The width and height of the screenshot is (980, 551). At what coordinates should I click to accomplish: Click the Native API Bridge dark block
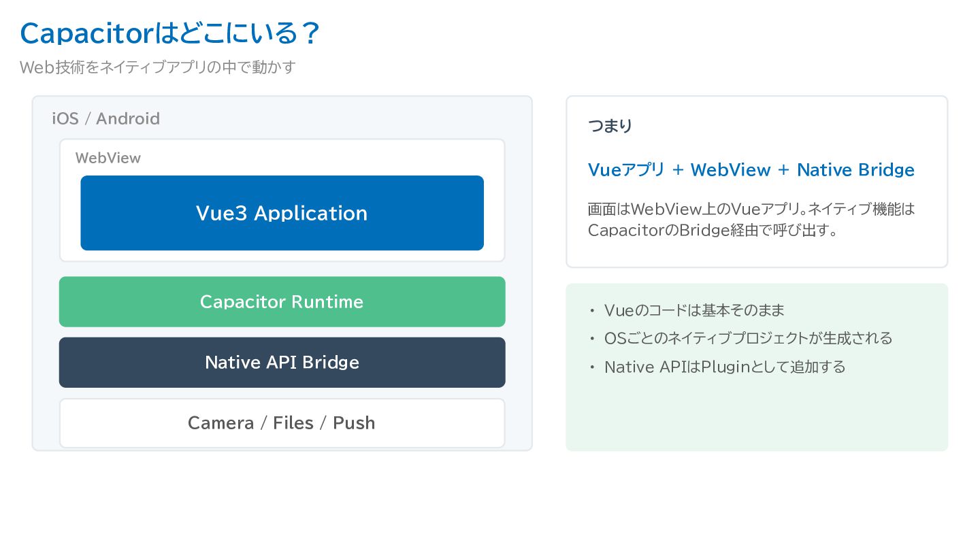(282, 362)
